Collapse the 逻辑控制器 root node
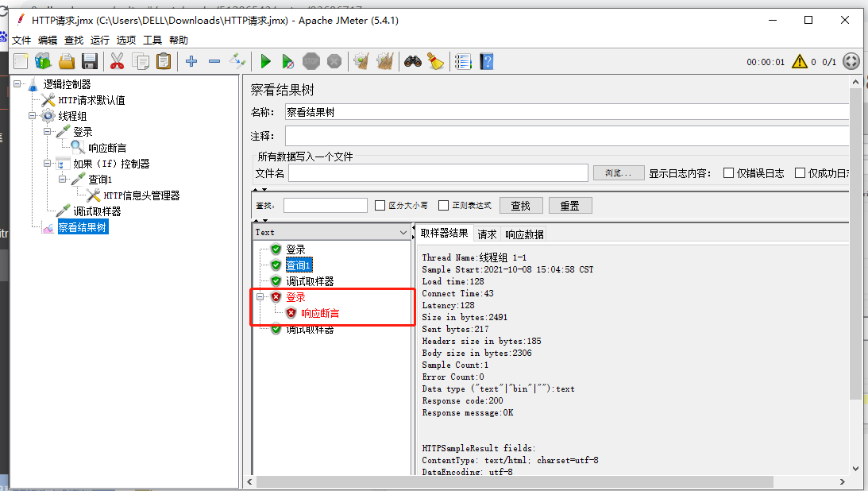 tap(17, 84)
